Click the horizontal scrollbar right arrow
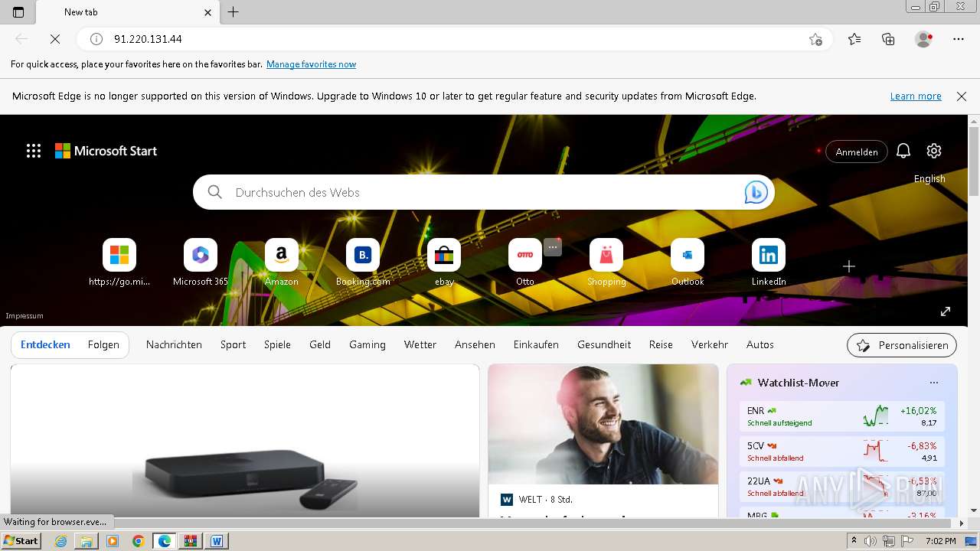 (962, 523)
